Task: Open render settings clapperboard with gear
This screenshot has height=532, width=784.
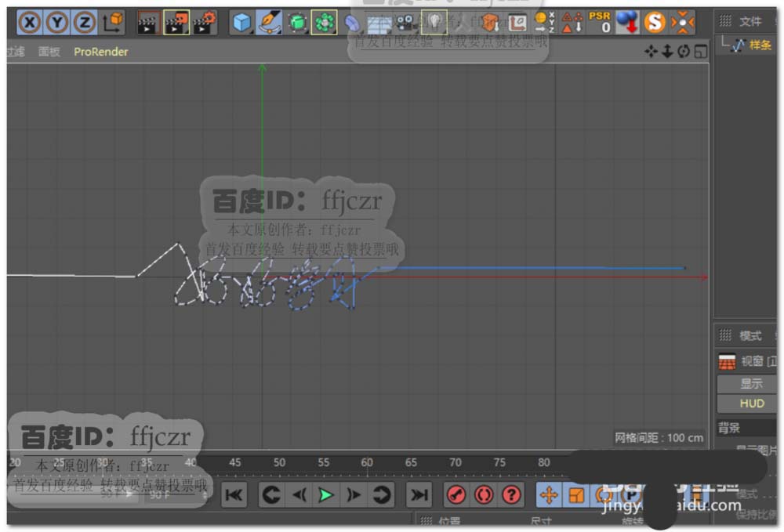Action: (204, 23)
